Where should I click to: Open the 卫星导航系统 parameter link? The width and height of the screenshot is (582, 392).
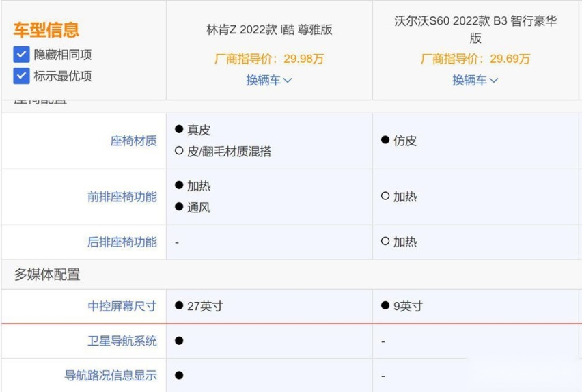[122, 341]
